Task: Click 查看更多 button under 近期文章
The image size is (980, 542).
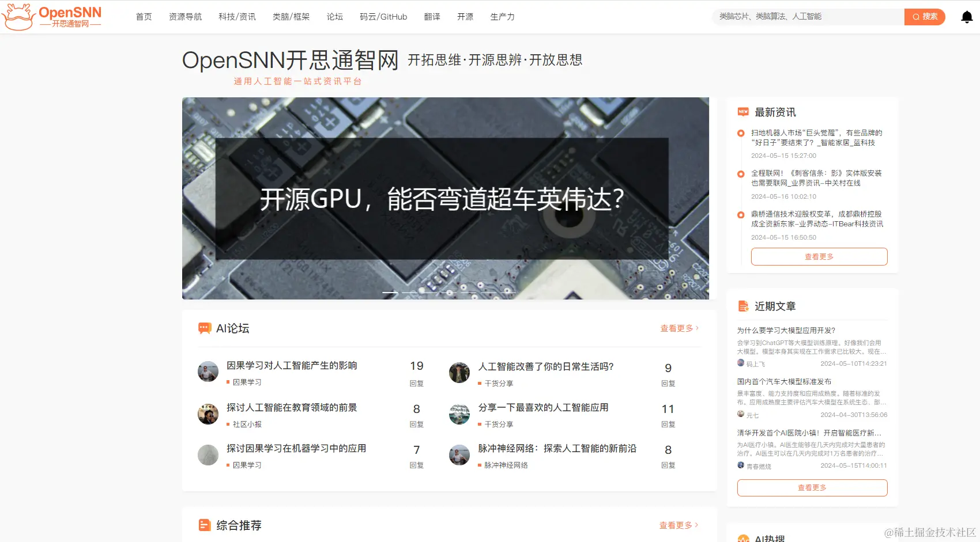Action: click(812, 487)
